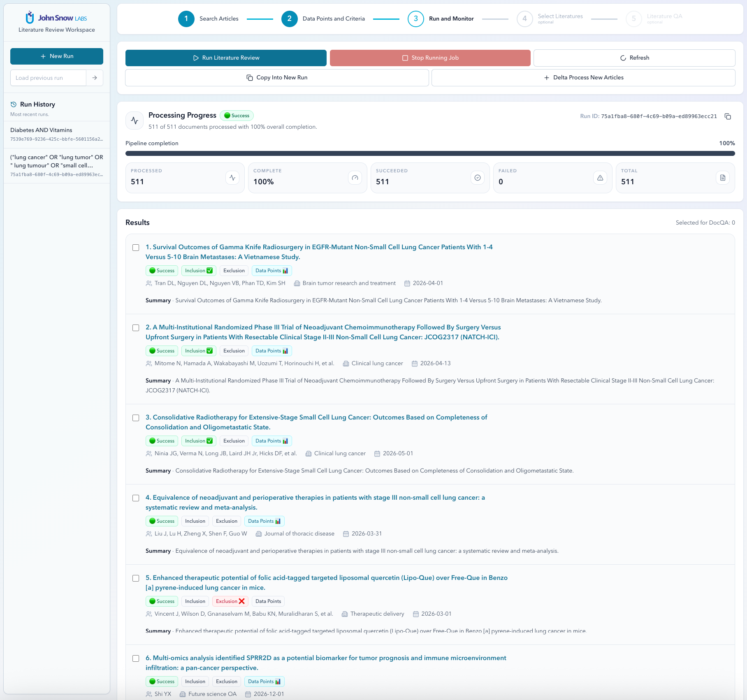Select checkbox for article 1 Gamma Knife Radiosurgery
This screenshot has height=700, width=747.
coord(136,248)
